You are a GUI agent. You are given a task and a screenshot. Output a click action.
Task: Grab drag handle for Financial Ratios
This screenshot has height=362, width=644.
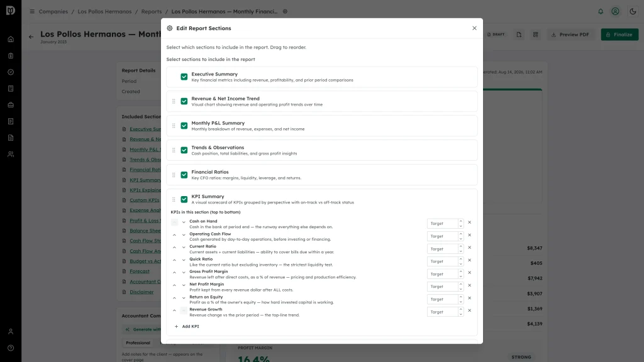(174, 175)
